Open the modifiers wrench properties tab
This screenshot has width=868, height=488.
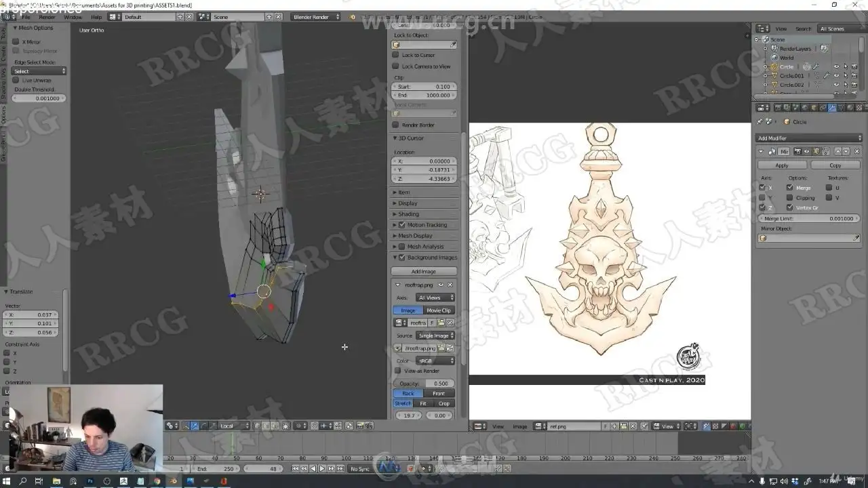(x=832, y=107)
